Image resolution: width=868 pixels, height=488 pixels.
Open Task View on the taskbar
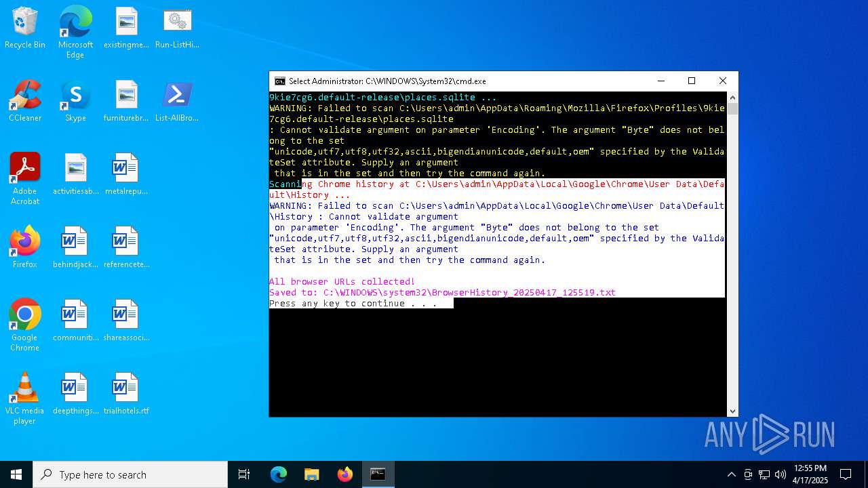(x=244, y=474)
